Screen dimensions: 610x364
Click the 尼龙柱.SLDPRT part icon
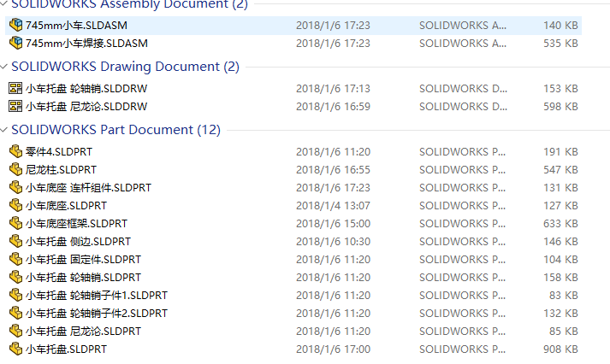click(x=15, y=169)
